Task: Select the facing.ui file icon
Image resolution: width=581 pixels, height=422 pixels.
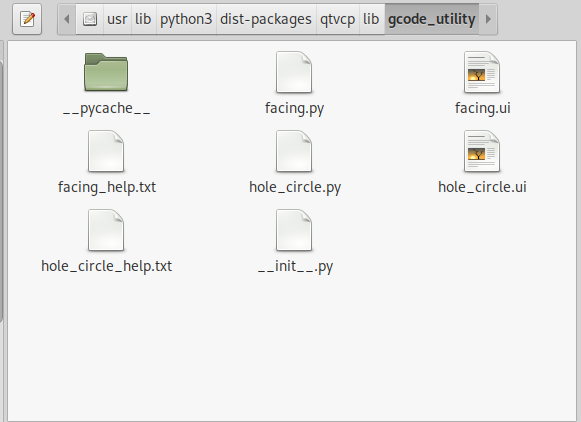Action: [x=482, y=72]
